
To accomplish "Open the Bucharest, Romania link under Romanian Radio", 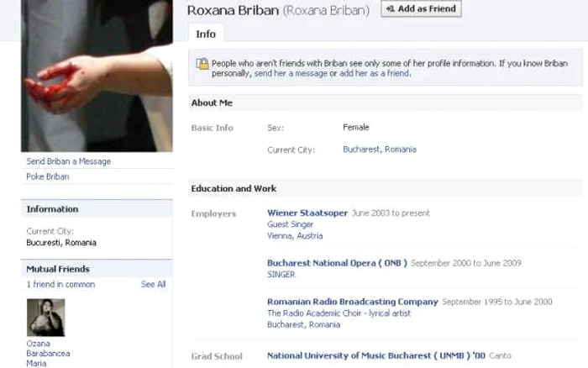I will click(x=304, y=325).
